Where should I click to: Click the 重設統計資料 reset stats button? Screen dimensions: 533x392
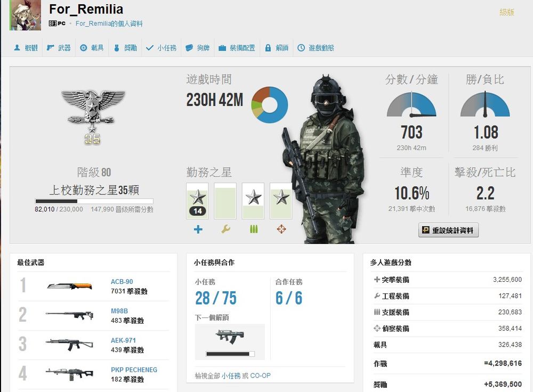click(x=448, y=230)
